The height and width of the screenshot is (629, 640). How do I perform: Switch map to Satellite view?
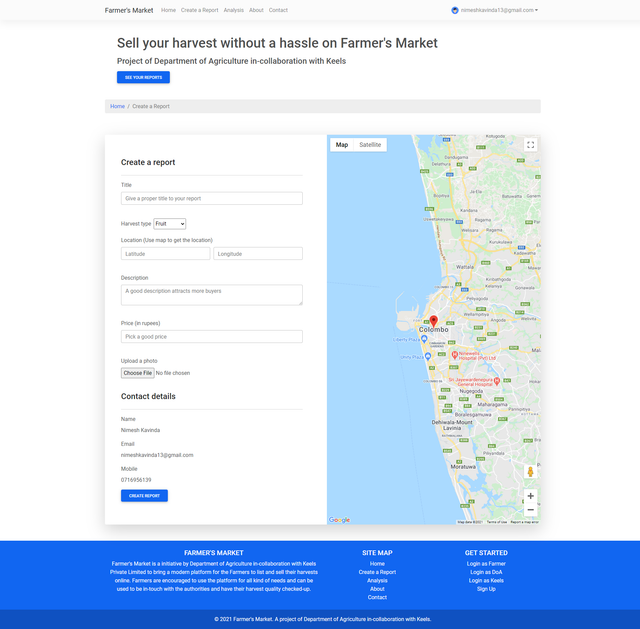tap(370, 144)
